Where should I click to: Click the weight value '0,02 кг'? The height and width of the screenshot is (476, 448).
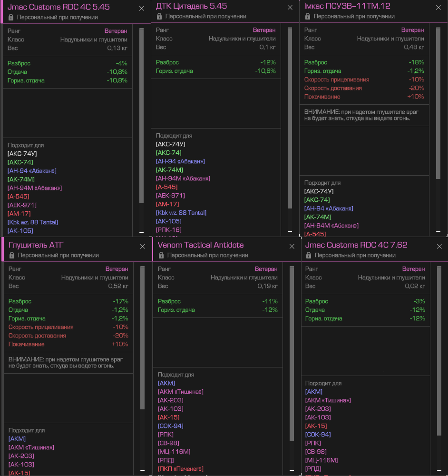tap(415, 286)
